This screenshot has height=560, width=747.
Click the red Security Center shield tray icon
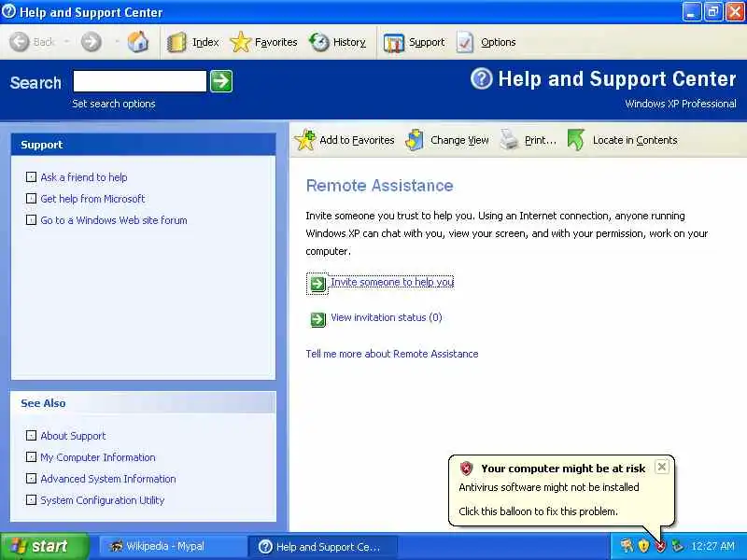(660, 546)
